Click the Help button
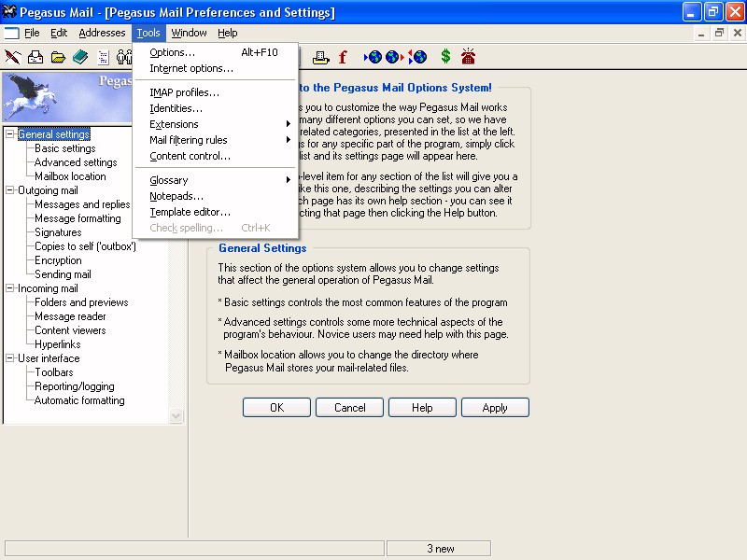This screenshot has height=560, width=747. [x=423, y=408]
